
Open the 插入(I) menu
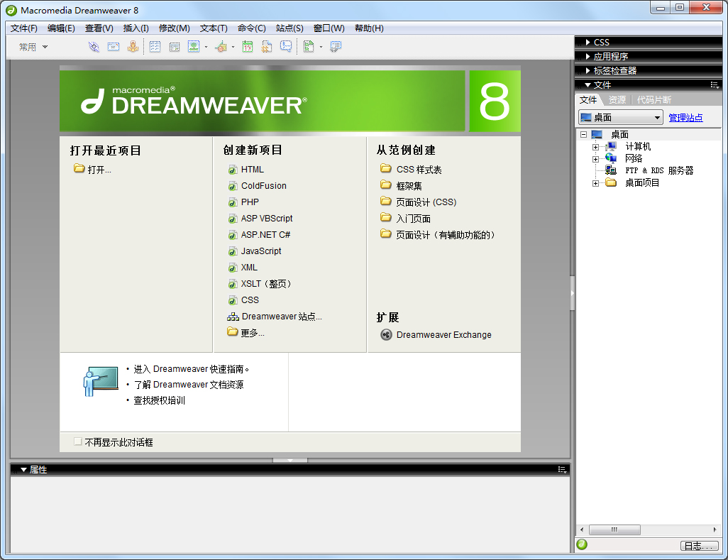[135, 28]
